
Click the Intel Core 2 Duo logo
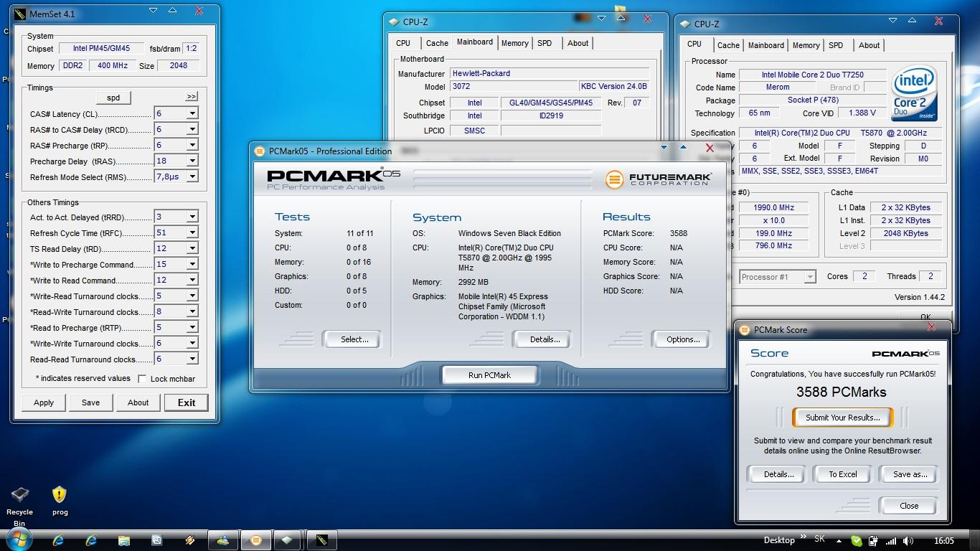[x=915, y=93]
